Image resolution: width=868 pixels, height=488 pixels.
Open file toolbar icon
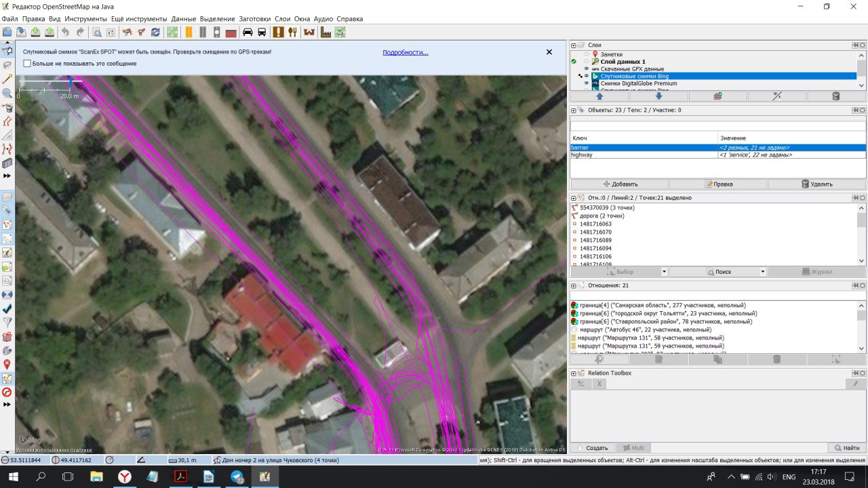pyautogui.click(x=7, y=32)
